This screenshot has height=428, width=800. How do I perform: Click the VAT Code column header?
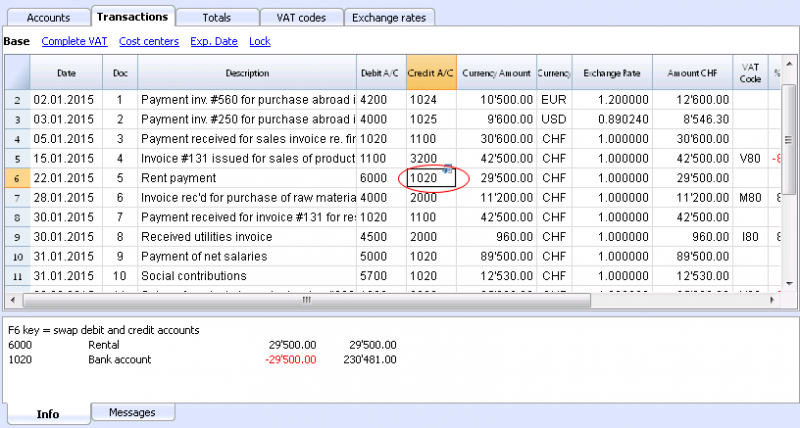(751, 73)
